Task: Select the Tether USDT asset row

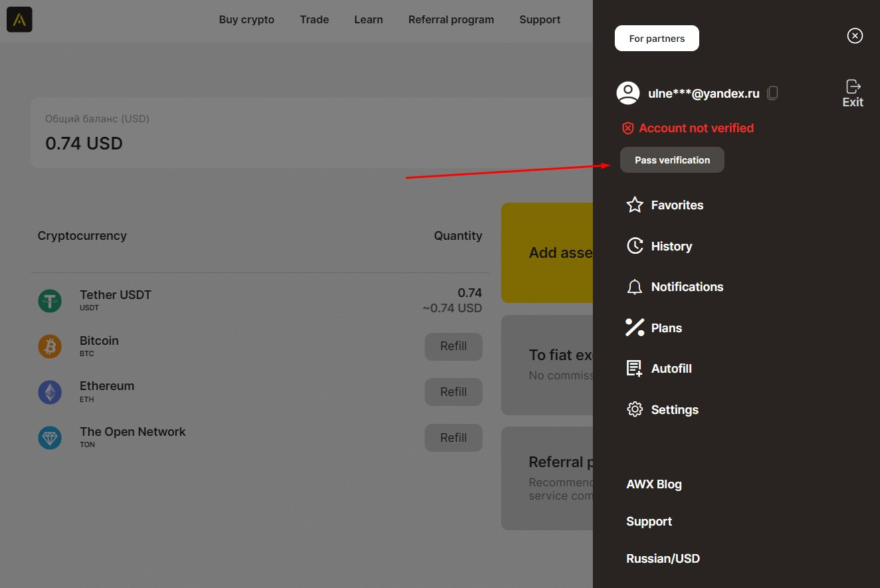Action: point(259,300)
